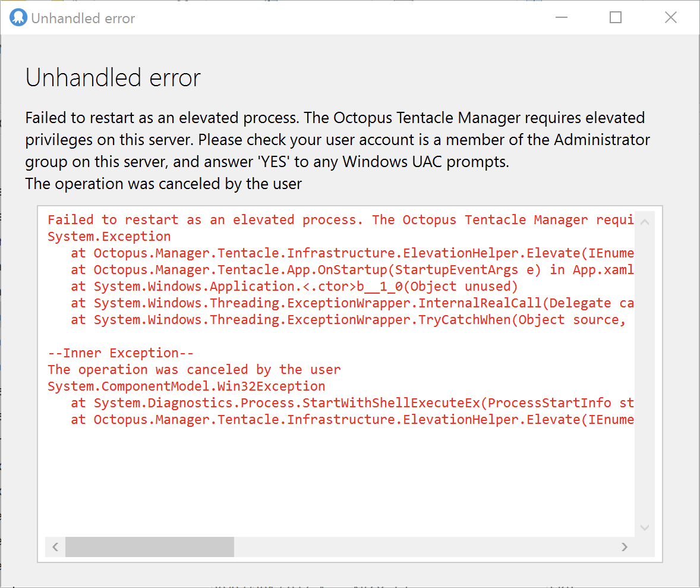Click the close icon in the title bar

[670, 17]
